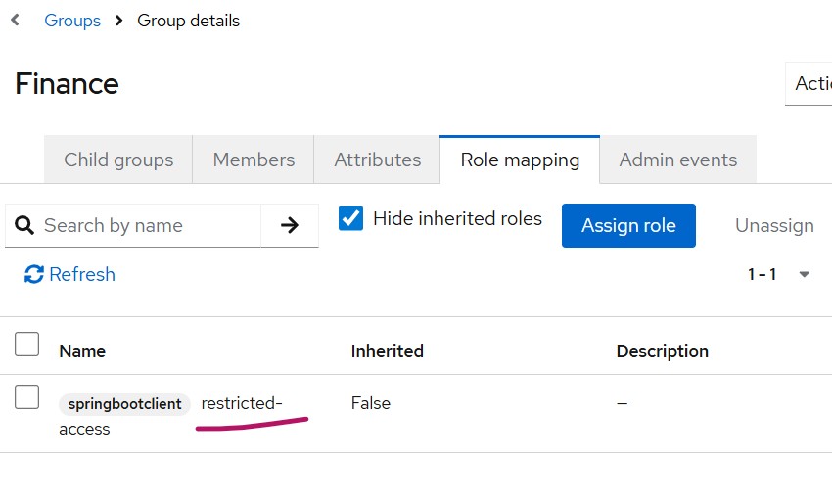View the Admin events tab

[x=677, y=160]
